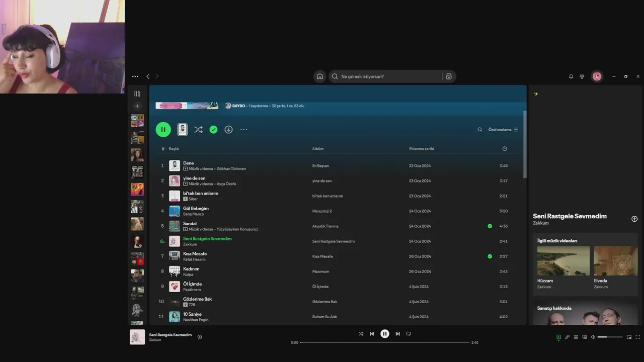Toggle the saved-to-library green checkmark
Viewport: 644px width, 362px height.
213,130
